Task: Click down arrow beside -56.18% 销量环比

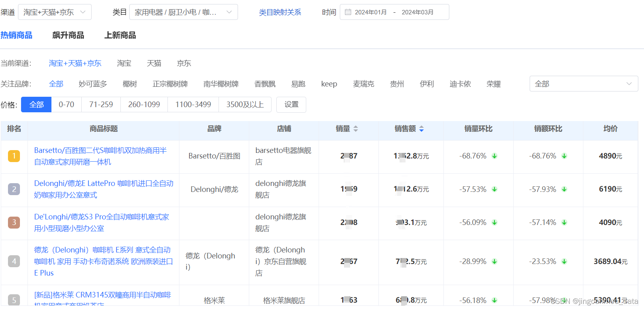Action: [494, 300]
